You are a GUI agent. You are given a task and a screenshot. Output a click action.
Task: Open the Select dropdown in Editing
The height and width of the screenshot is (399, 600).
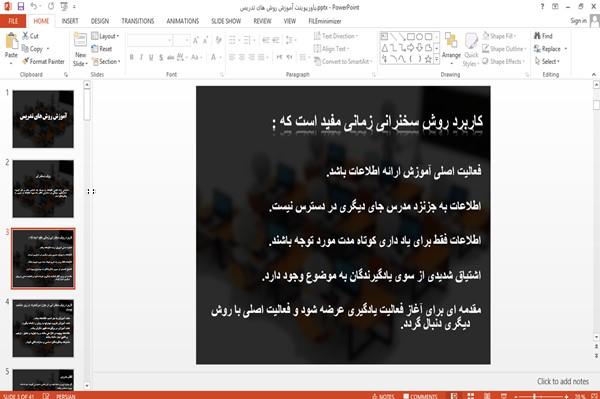[x=547, y=61]
